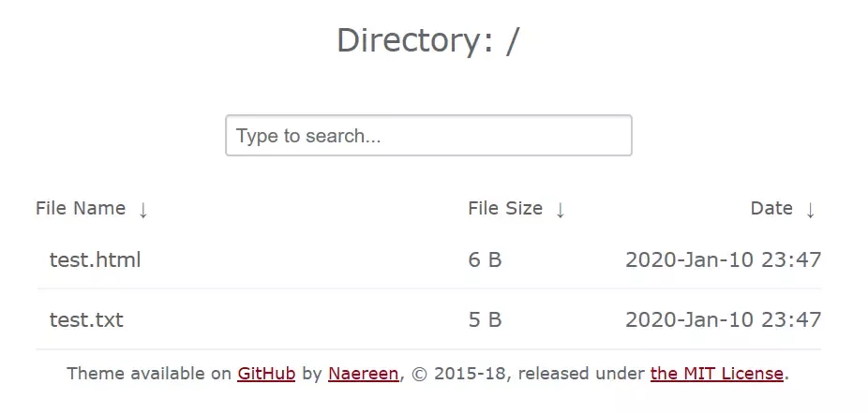Click the test.txt row's date

(x=724, y=320)
